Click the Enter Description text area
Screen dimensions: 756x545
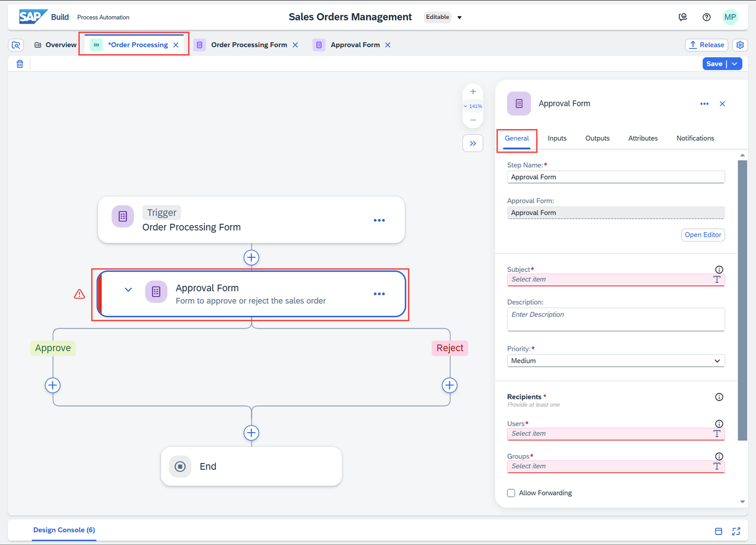pos(616,319)
